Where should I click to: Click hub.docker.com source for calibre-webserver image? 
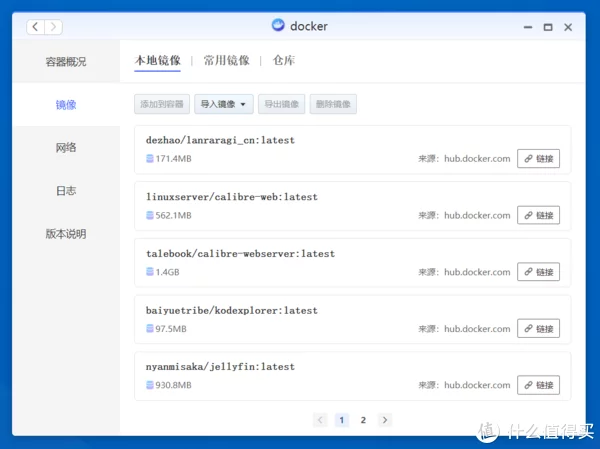[477, 272]
